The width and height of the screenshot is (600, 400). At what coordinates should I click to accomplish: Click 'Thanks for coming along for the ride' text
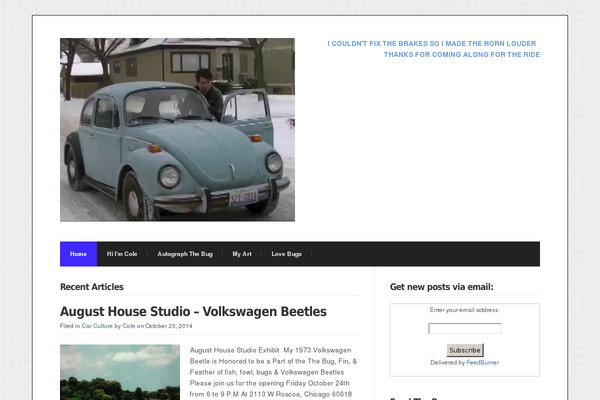click(x=462, y=55)
